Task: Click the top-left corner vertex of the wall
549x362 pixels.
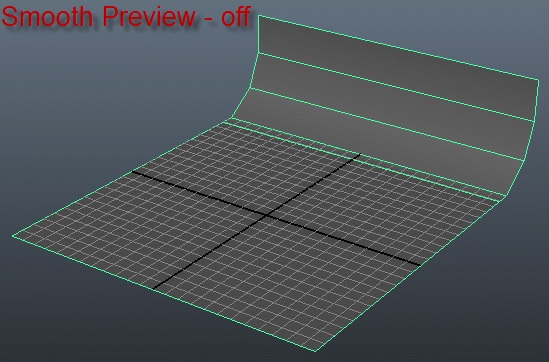Action: [x=258, y=16]
